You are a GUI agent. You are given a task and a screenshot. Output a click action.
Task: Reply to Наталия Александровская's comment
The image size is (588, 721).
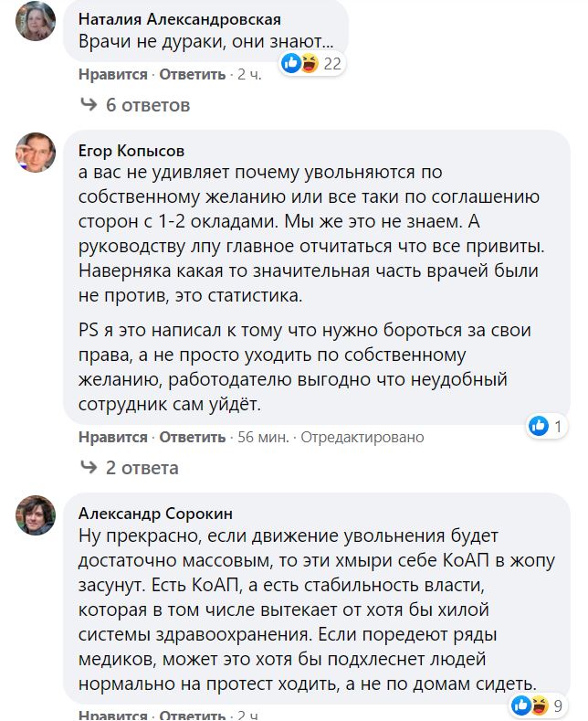192,75
